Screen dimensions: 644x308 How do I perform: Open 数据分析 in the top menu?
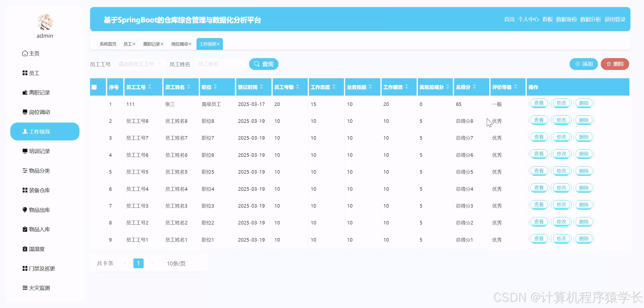point(590,19)
